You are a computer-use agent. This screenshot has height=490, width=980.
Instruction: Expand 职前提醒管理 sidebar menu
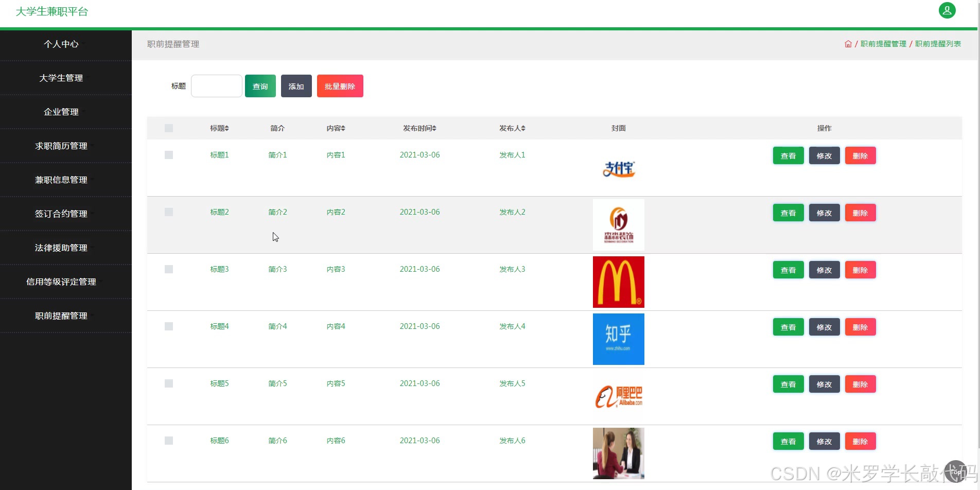tap(66, 316)
